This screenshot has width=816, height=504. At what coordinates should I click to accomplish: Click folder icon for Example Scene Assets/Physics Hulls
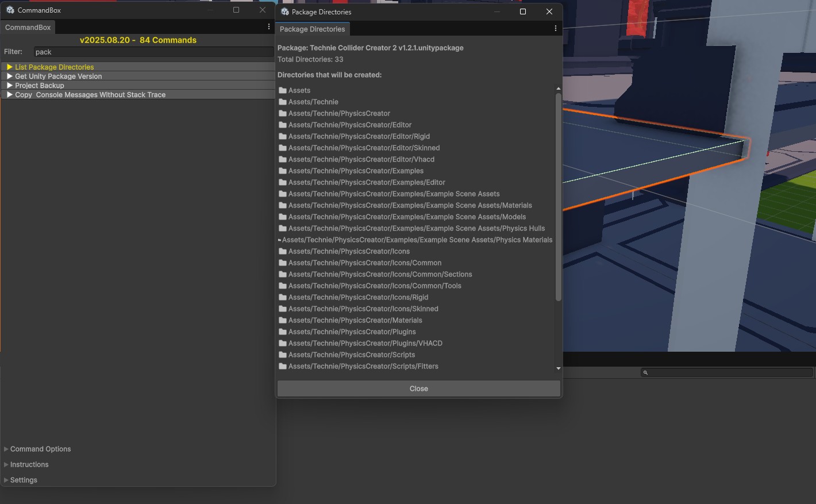point(283,228)
